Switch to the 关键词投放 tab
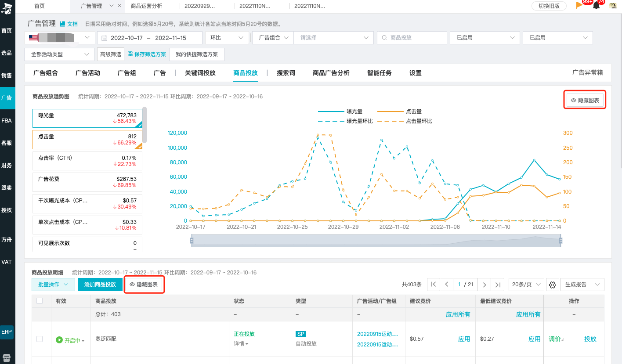622x364 pixels. 200,73
